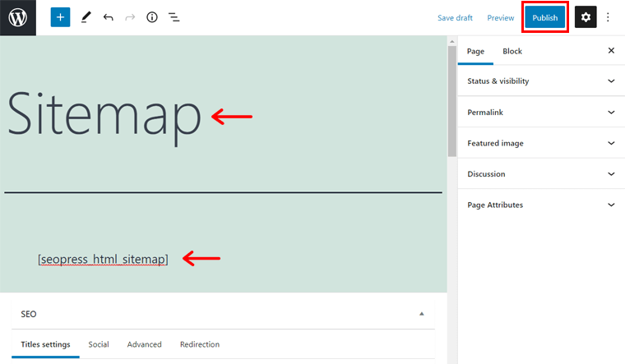The width and height of the screenshot is (625, 364).
Task: Expand the Discussion panel
Action: (541, 173)
